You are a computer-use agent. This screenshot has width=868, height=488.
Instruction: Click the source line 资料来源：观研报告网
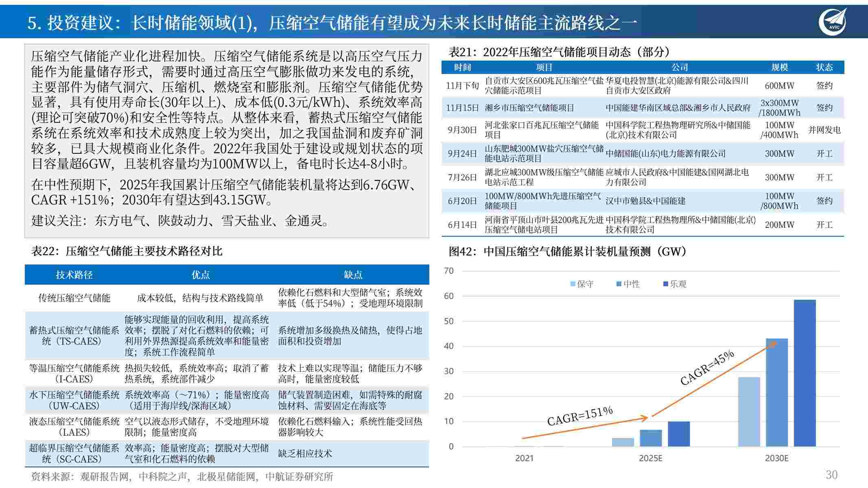(182, 476)
